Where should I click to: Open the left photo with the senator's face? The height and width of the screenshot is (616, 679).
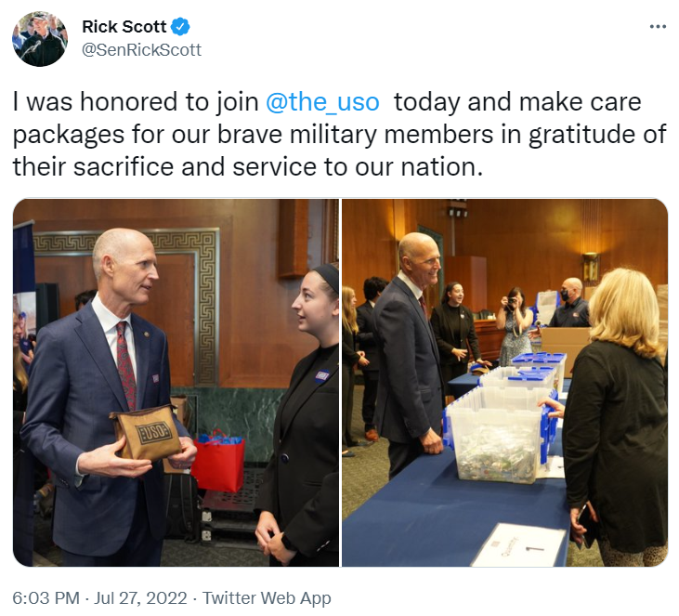point(176,383)
